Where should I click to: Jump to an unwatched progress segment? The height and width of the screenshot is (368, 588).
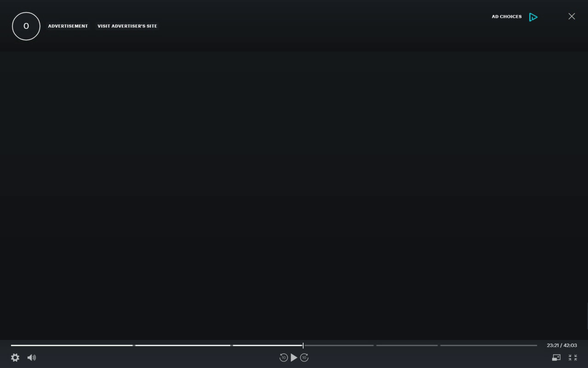pos(407,345)
